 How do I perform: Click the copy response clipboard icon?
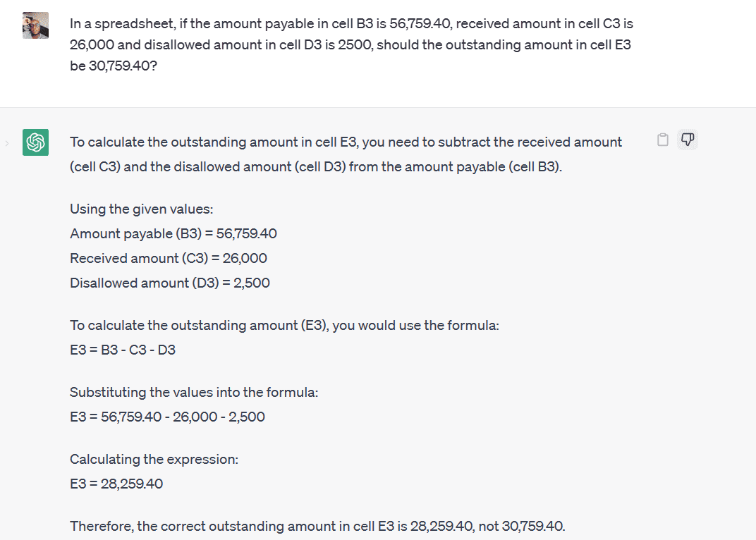click(x=662, y=140)
